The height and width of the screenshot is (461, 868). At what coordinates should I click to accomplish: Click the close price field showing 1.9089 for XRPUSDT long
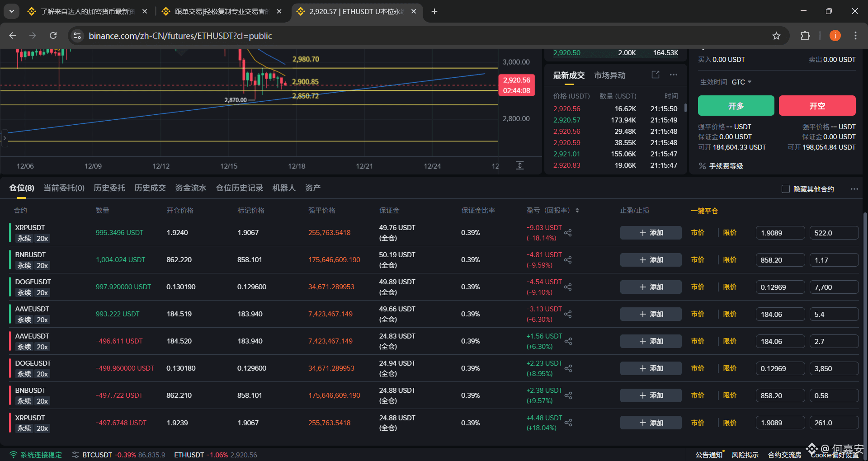point(780,233)
